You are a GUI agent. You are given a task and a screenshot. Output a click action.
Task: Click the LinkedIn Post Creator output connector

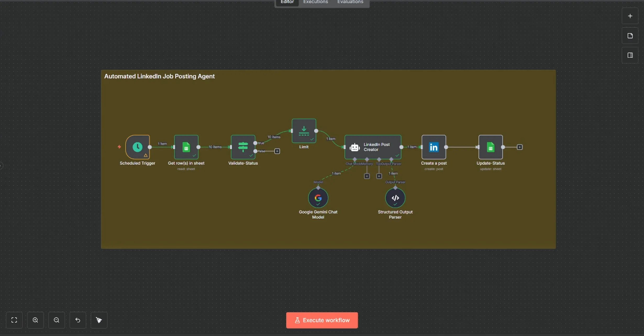[x=401, y=147]
